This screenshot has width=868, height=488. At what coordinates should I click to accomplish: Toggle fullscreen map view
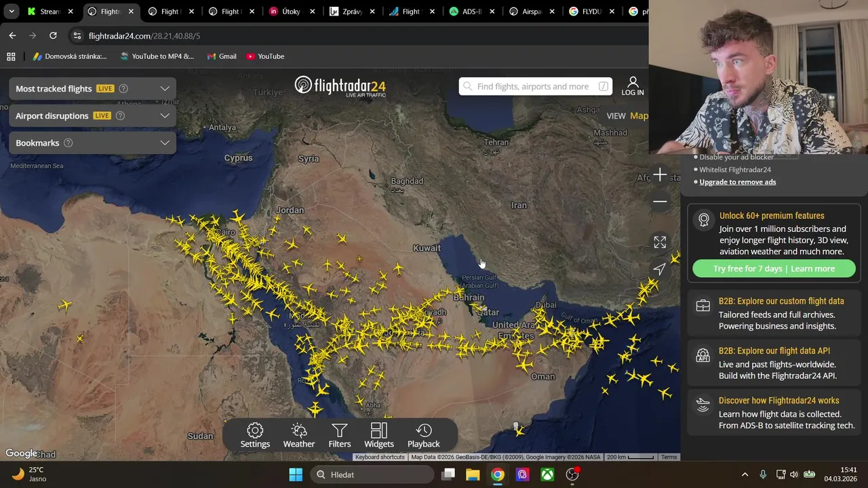tap(660, 242)
